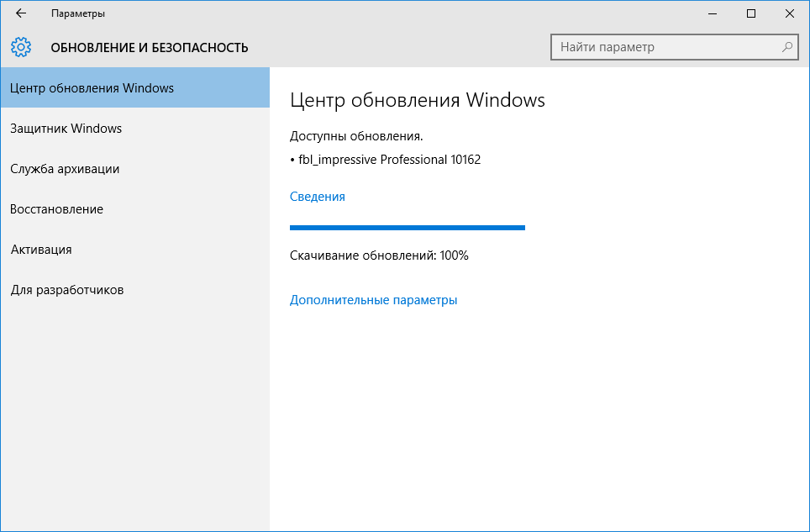The width and height of the screenshot is (810, 532).
Task: Go back using the arrow icon
Action: (x=21, y=13)
